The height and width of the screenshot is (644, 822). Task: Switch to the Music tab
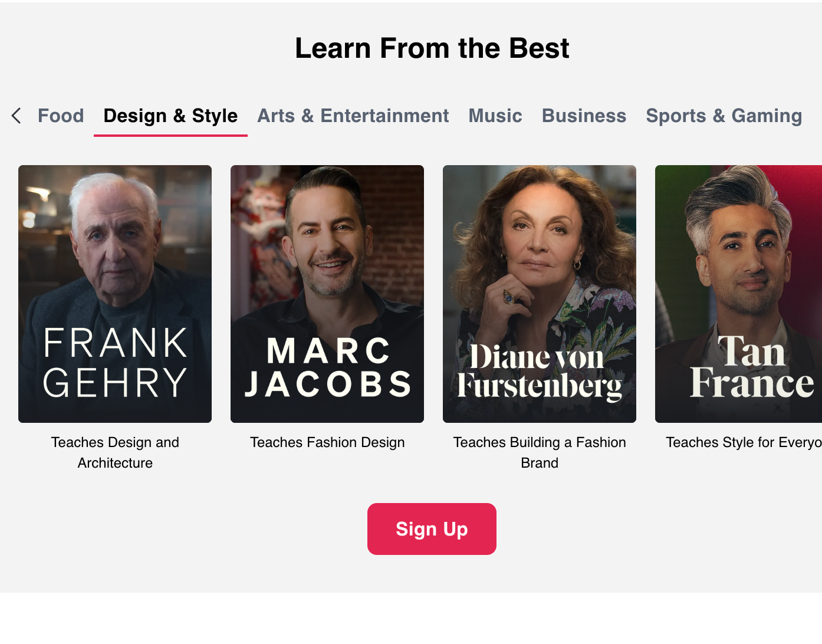coord(495,116)
